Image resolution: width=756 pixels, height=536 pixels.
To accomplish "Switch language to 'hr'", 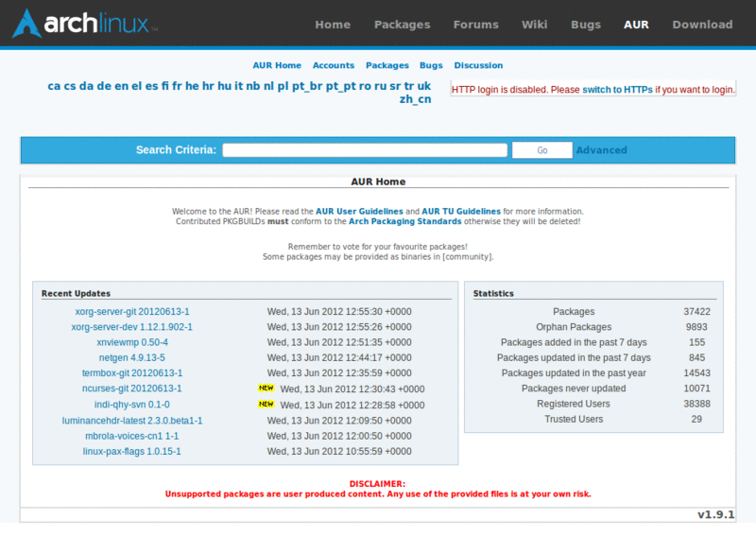I will tap(208, 86).
